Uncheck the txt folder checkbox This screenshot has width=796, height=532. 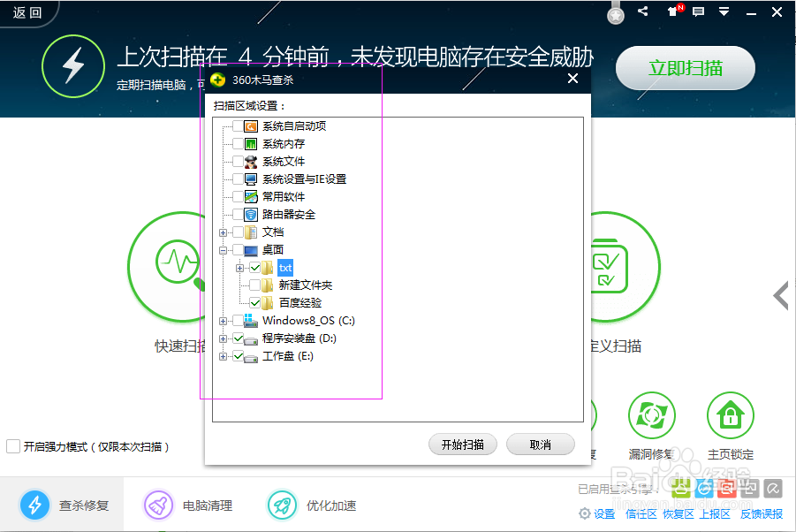[x=254, y=268]
